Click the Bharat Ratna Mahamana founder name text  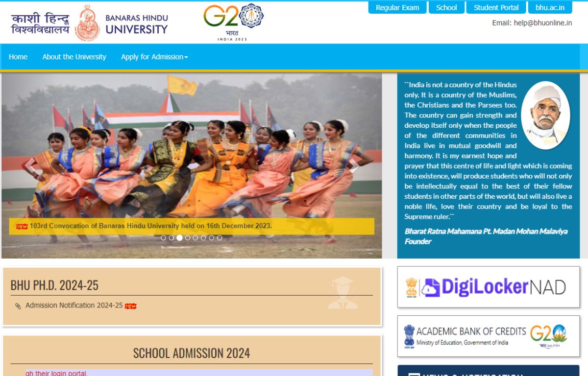click(486, 236)
